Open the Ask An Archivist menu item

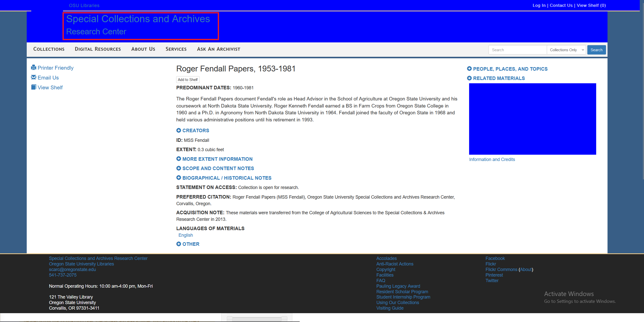tap(219, 49)
